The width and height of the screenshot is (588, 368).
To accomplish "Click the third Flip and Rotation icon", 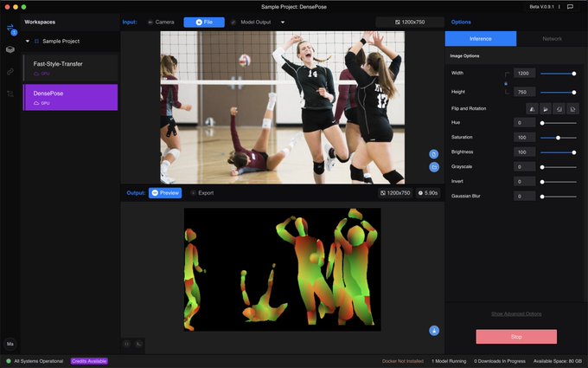I will click(x=559, y=109).
